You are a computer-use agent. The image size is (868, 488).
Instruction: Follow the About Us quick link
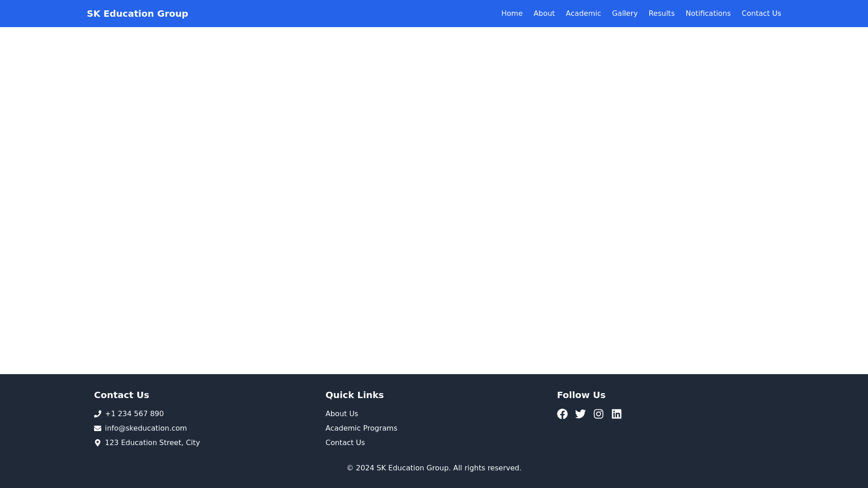coord(341,414)
